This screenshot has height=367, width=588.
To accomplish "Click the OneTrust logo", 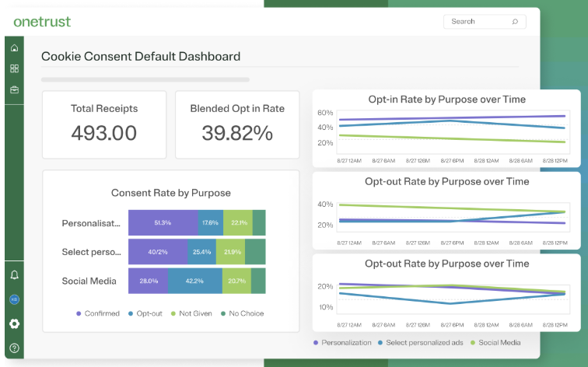I will (42, 21).
